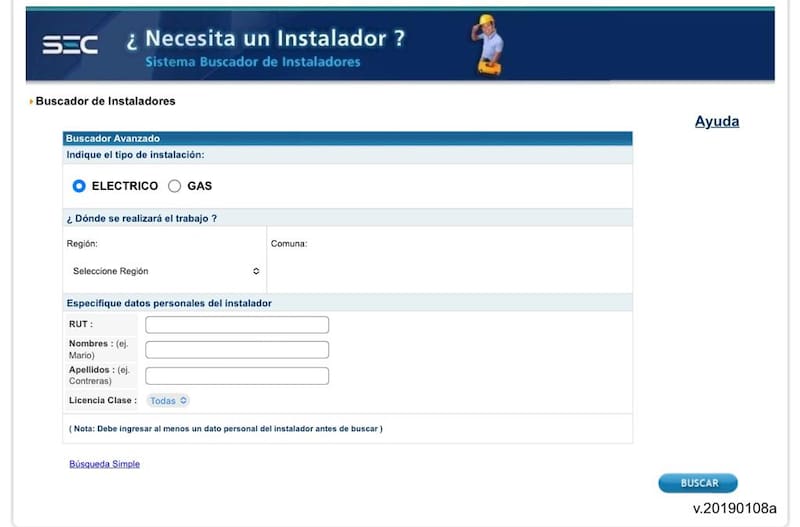This screenshot has width=800, height=527.
Task: Click the Buscador Avanzado panel header
Action: 113,138
